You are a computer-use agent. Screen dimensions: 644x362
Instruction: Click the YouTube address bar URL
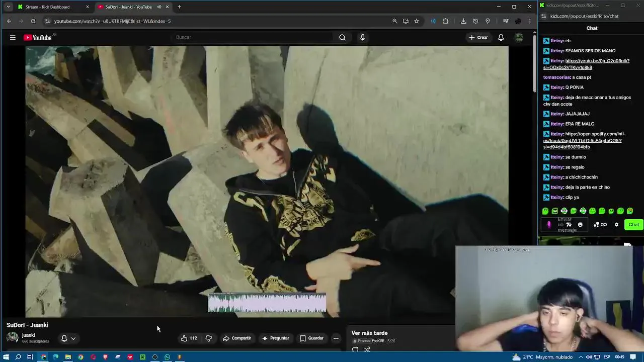click(x=112, y=21)
